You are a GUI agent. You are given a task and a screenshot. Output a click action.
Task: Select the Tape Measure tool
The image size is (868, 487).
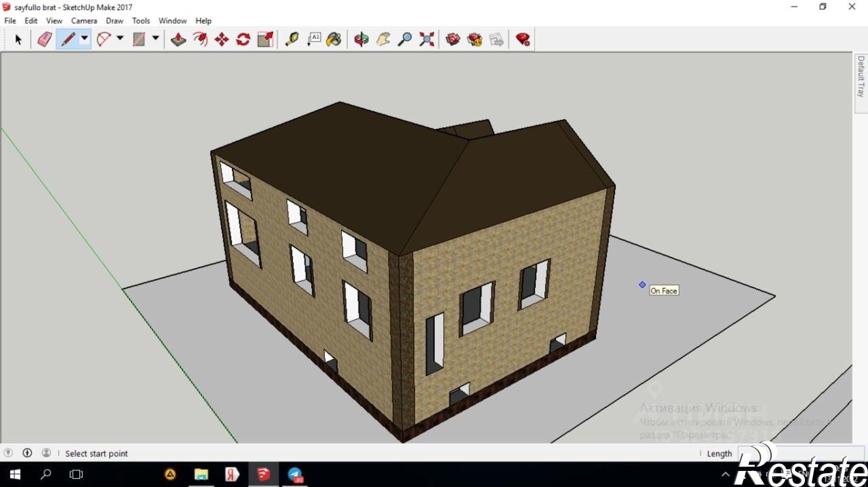pos(292,39)
